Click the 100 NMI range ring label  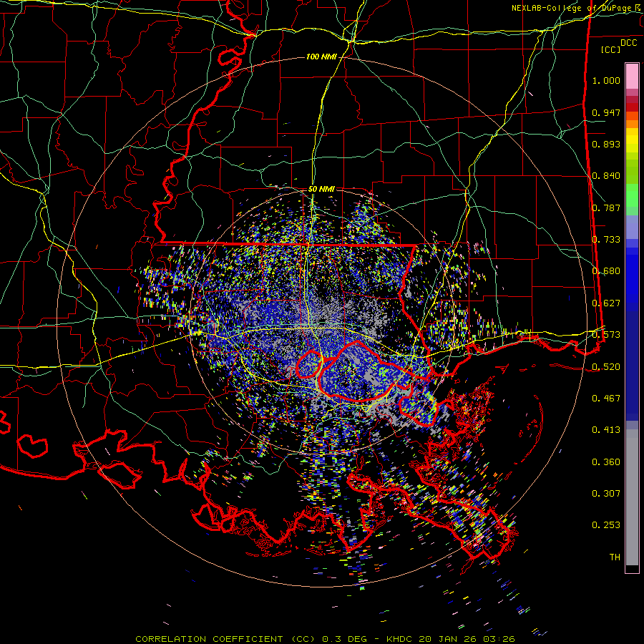click(x=321, y=57)
